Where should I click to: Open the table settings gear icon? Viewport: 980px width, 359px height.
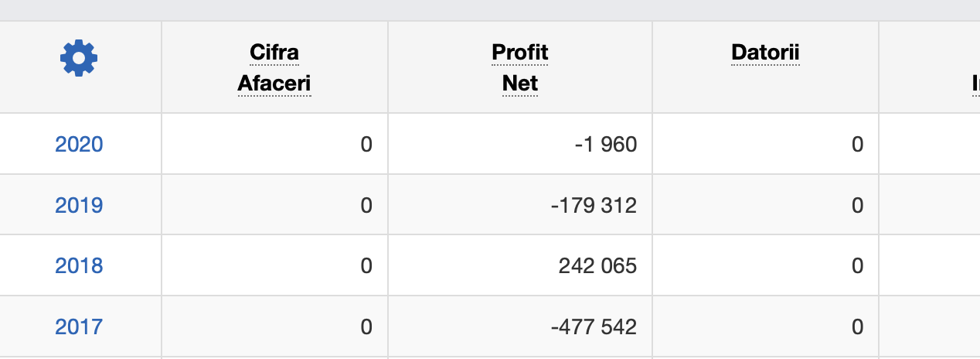[79, 58]
